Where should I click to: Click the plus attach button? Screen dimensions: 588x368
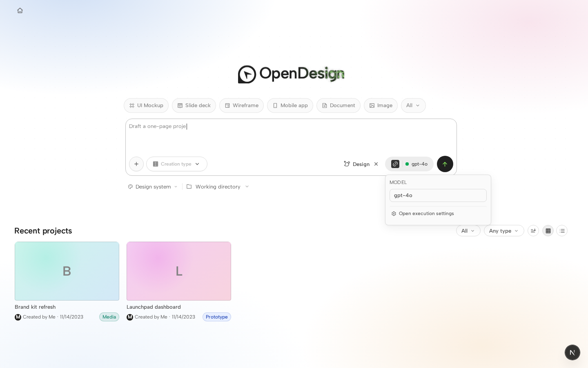coord(136,164)
